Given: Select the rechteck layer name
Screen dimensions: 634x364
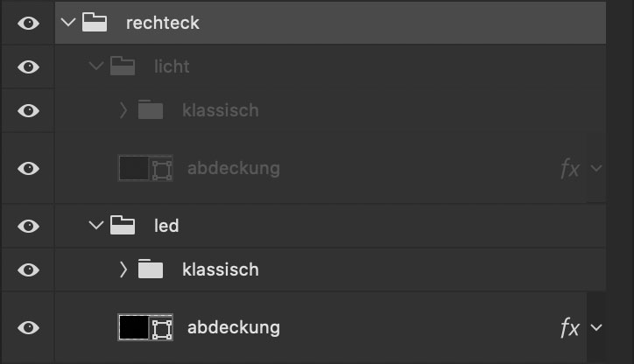Looking at the screenshot, I should pyautogui.click(x=163, y=23).
